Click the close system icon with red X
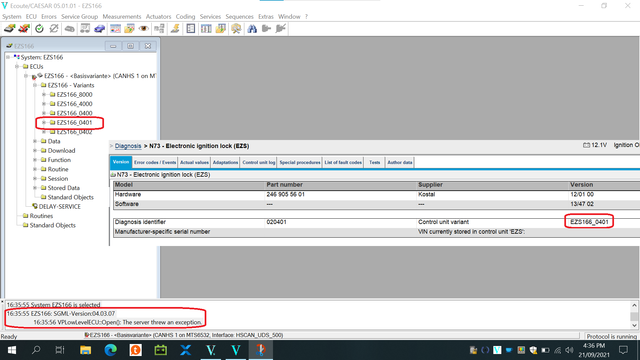 coord(24,29)
